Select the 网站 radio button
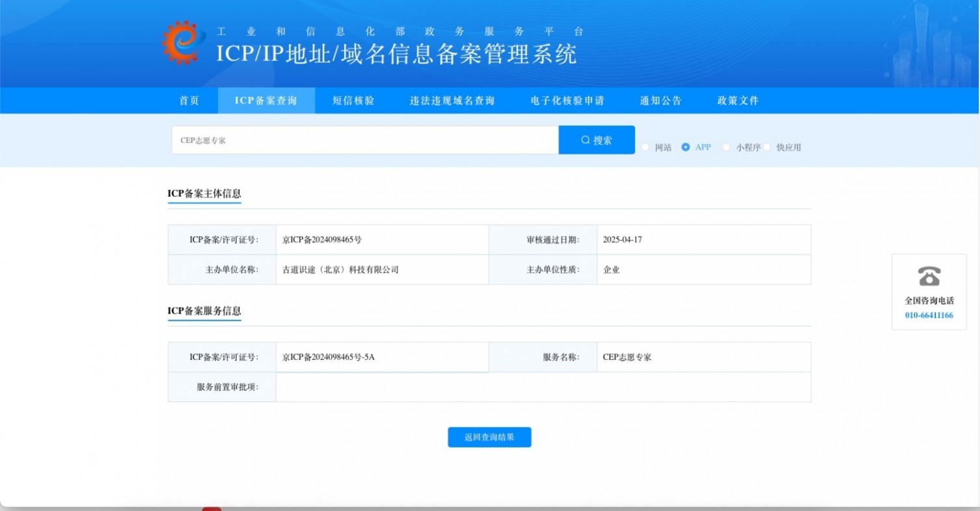Screen dimensions: 980x511 click(x=645, y=147)
